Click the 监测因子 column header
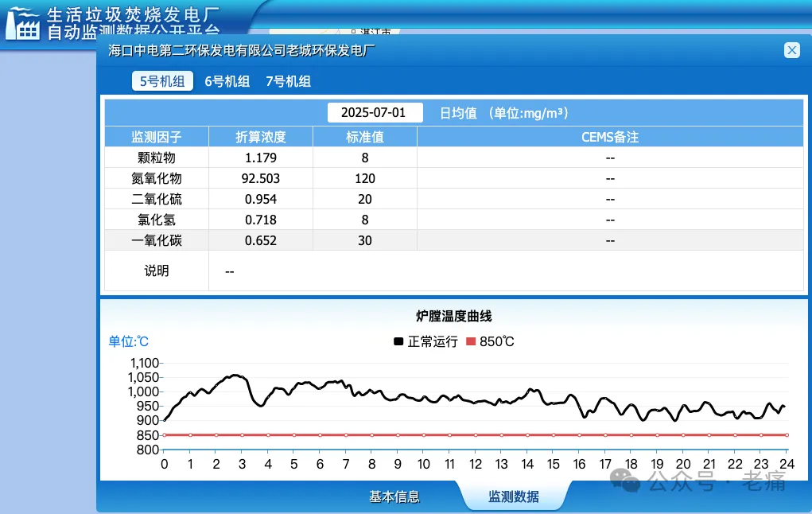 pyautogui.click(x=157, y=137)
